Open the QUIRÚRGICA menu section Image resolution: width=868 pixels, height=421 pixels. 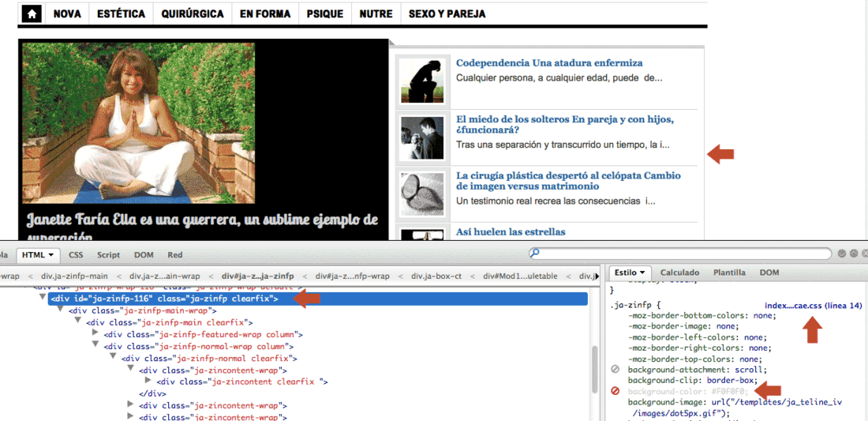point(193,14)
